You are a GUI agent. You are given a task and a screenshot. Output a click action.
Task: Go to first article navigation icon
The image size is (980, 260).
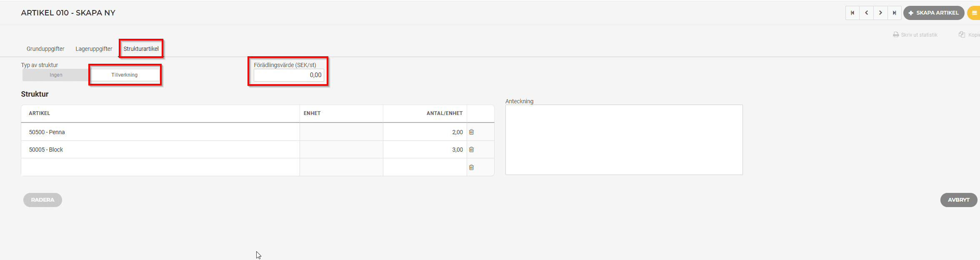tap(852, 13)
